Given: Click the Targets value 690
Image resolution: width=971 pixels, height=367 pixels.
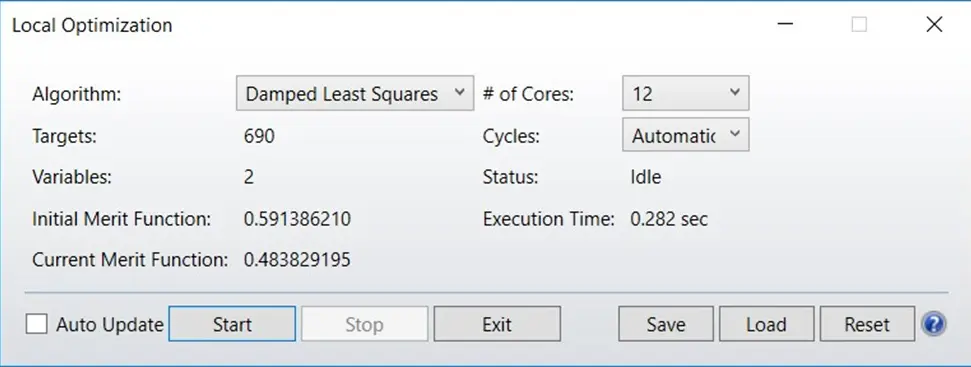Looking at the screenshot, I should click(259, 136).
